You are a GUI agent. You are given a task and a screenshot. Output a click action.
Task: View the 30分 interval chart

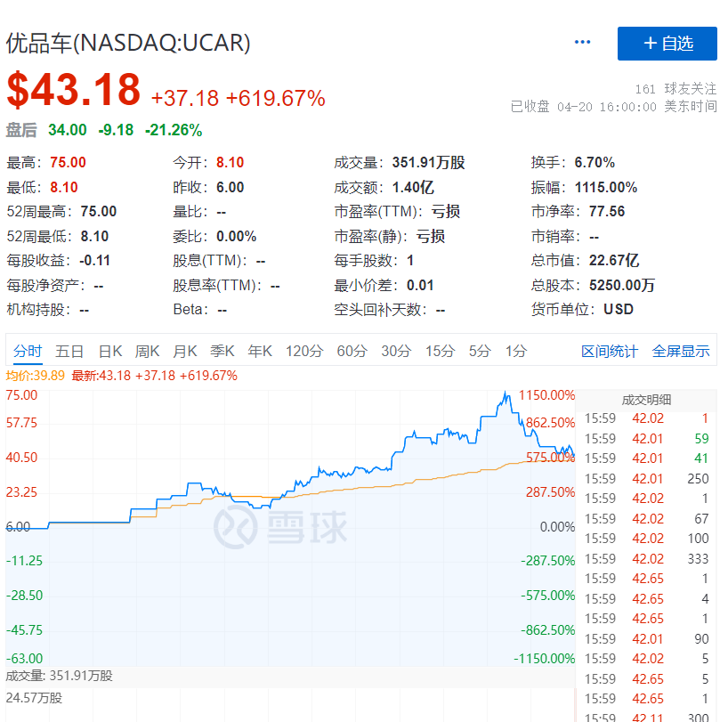click(394, 351)
